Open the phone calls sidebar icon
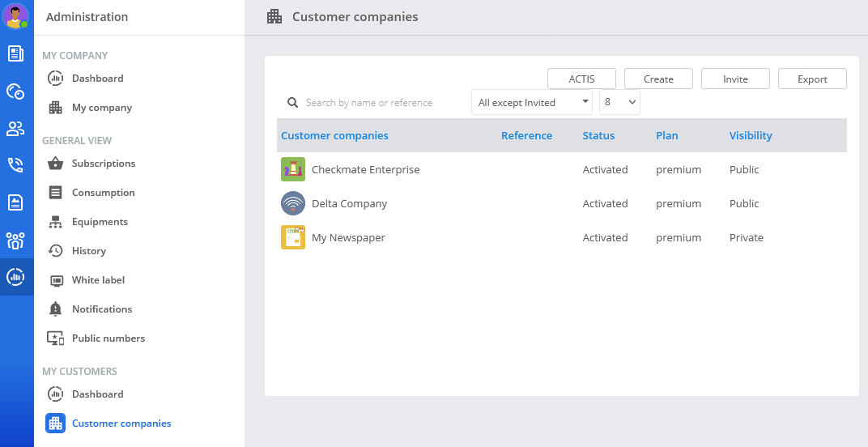This screenshot has height=447, width=868. [15, 165]
